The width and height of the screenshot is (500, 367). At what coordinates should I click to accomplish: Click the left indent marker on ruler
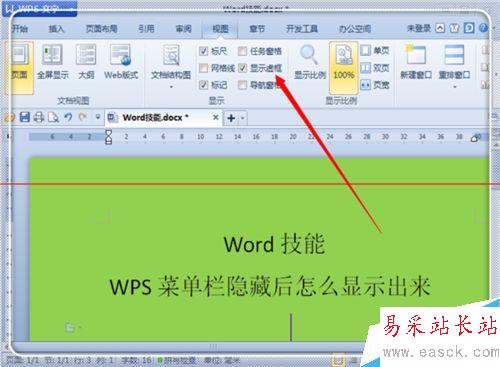(108, 137)
